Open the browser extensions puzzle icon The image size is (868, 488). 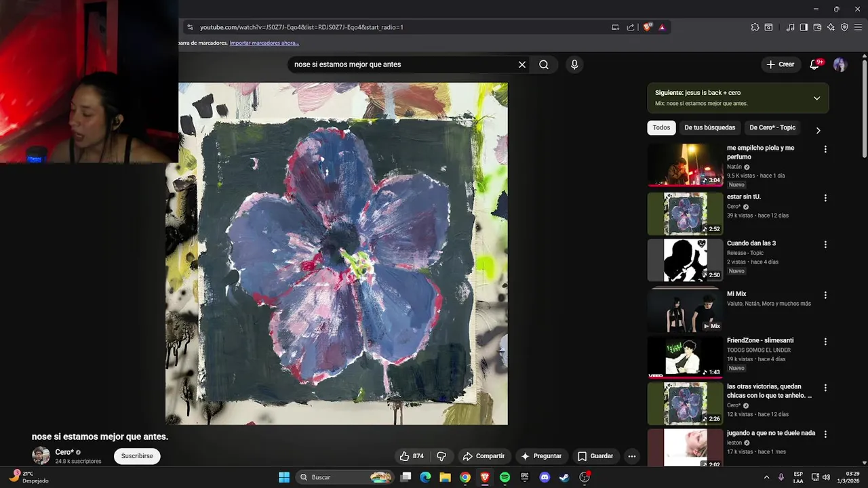pos(755,27)
